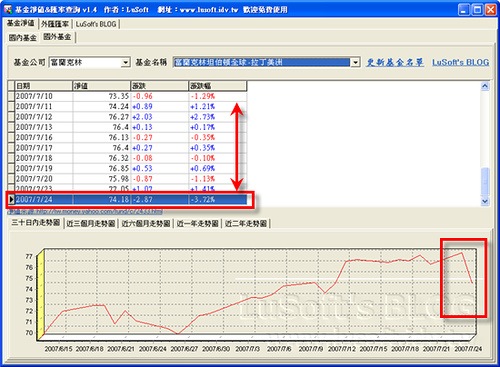
Task: Click the 淨值 column header
Action: tap(101, 86)
